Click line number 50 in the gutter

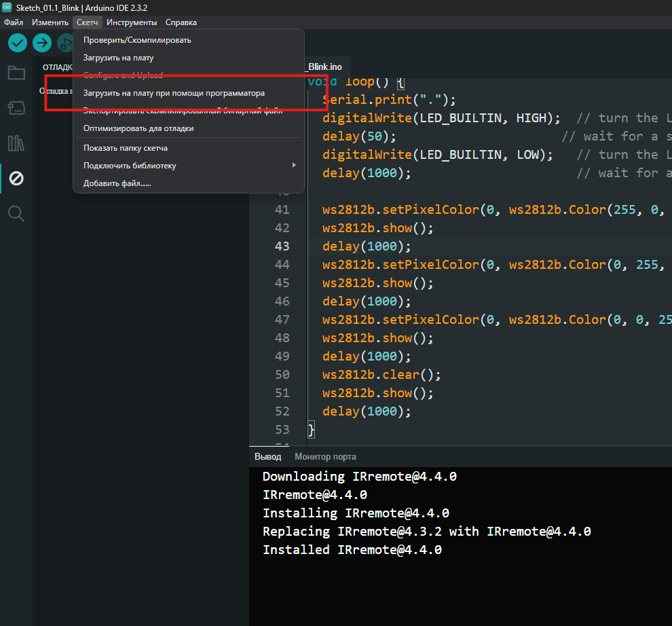point(282,375)
